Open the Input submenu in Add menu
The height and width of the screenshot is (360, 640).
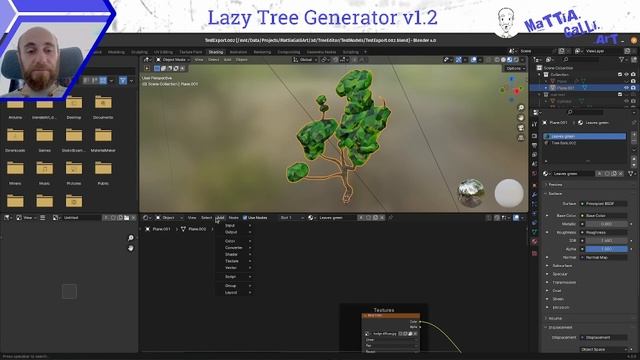coord(234,225)
